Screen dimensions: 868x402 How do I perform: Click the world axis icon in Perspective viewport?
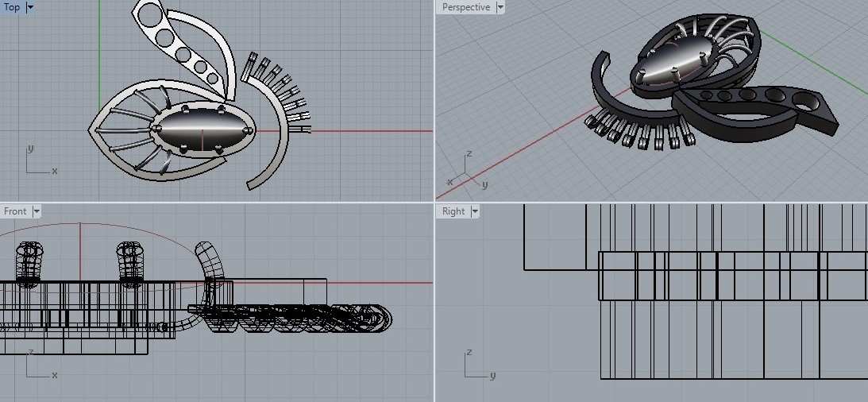tap(468, 169)
